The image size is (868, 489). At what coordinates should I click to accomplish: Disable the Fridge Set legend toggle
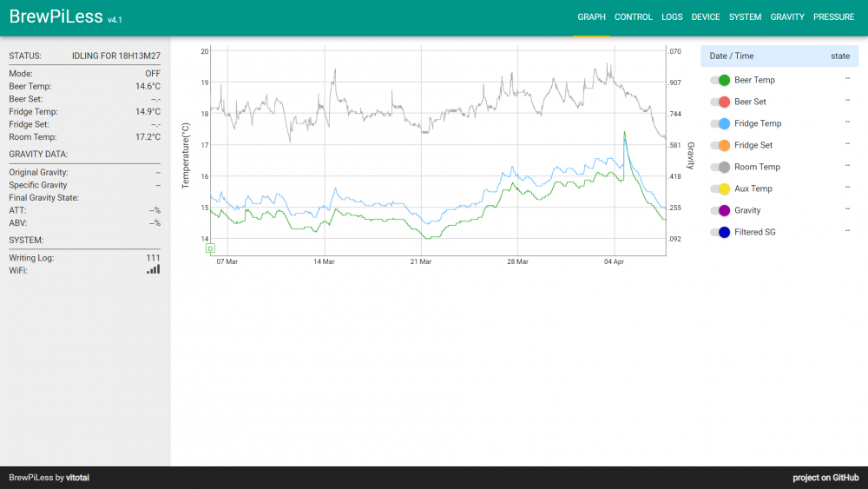[720, 145]
